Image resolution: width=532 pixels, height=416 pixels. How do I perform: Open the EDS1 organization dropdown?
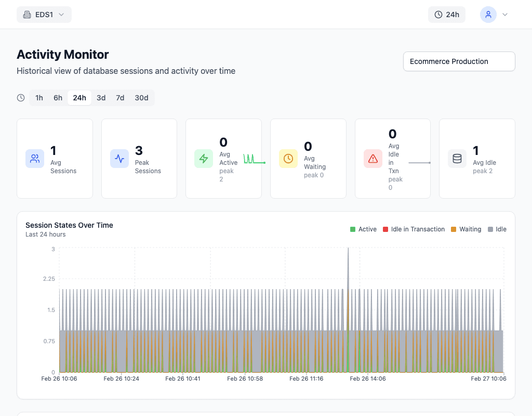(x=44, y=15)
